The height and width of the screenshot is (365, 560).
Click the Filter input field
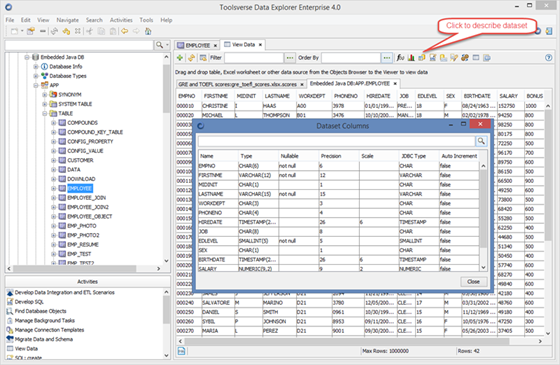click(254, 58)
